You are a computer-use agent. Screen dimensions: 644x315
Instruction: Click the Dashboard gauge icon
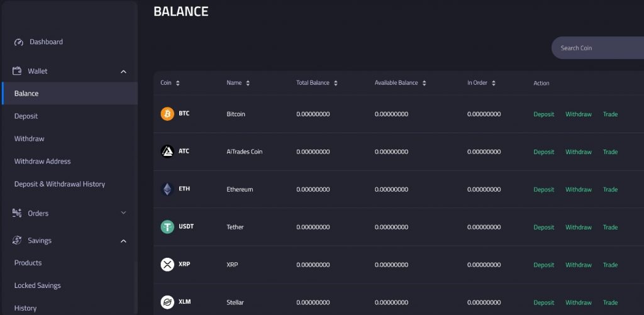[x=19, y=42]
